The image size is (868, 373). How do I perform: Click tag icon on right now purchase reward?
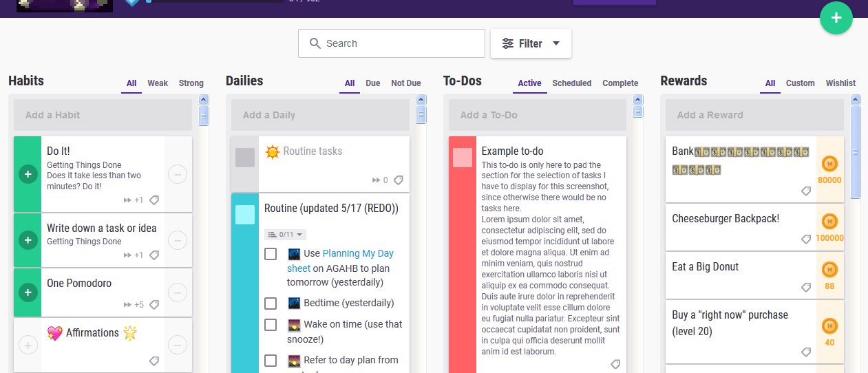click(806, 352)
